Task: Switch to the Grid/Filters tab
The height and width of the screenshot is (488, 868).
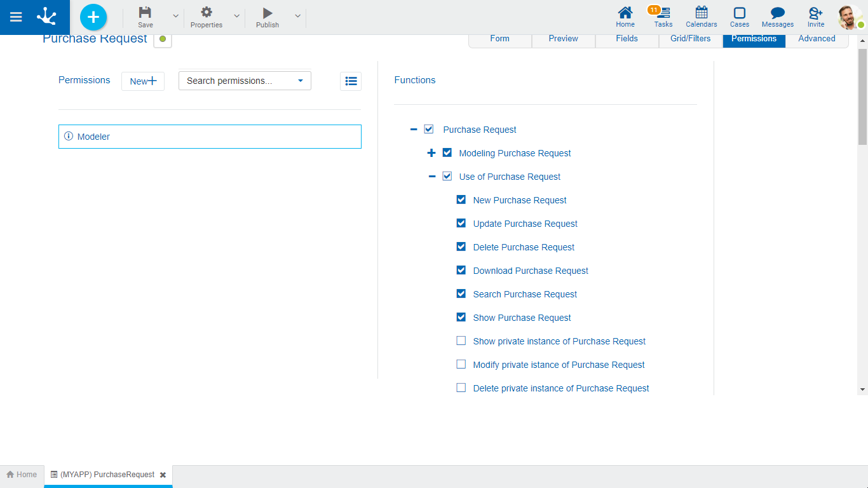Action: 691,39
